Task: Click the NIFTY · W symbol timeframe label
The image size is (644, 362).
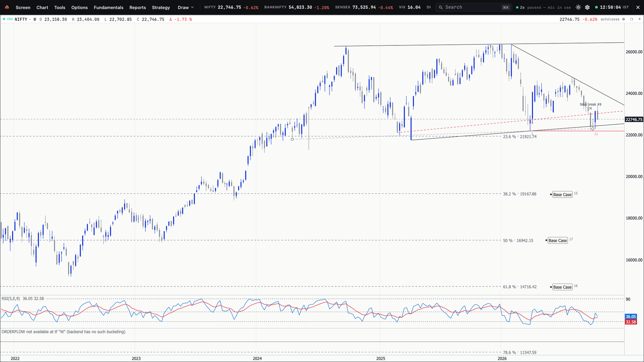Action: (25, 19)
